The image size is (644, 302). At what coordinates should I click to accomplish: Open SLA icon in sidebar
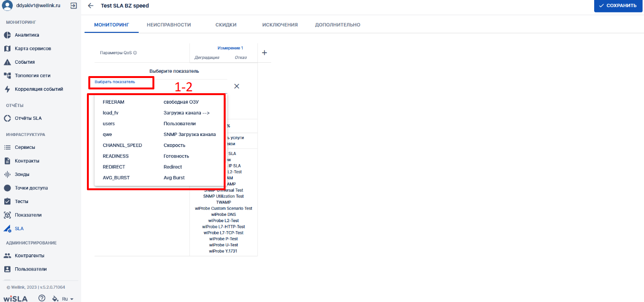(x=7, y=228)
